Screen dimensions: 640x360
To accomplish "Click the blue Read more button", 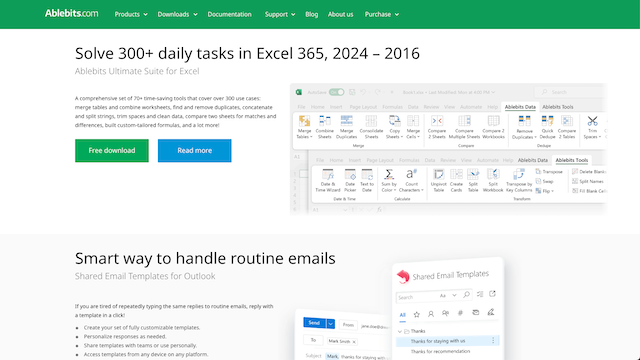I will [x=195, y=151].
